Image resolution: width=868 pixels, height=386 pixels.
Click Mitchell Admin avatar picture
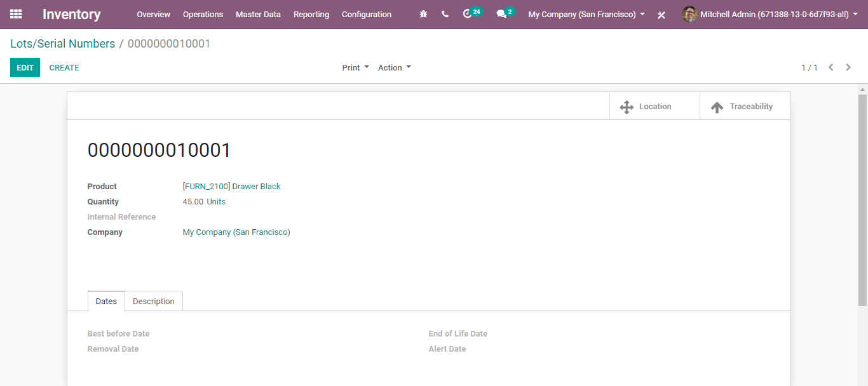(689, 14)
